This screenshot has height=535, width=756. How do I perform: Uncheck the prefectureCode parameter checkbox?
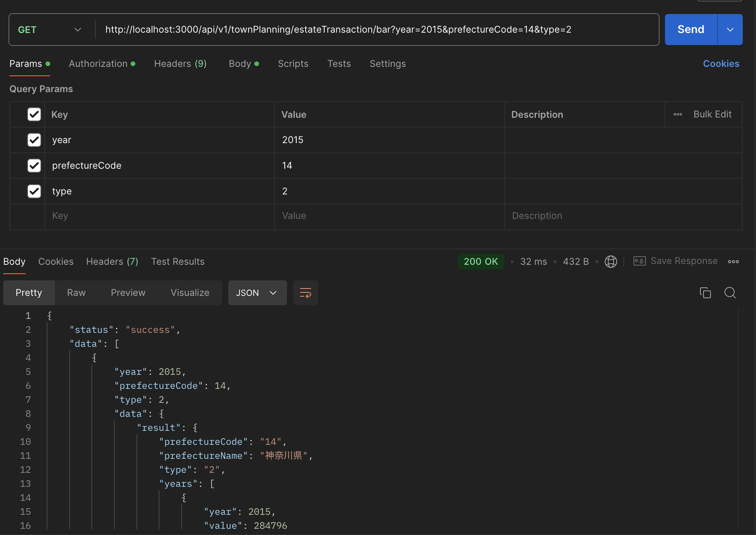[34, 166]
